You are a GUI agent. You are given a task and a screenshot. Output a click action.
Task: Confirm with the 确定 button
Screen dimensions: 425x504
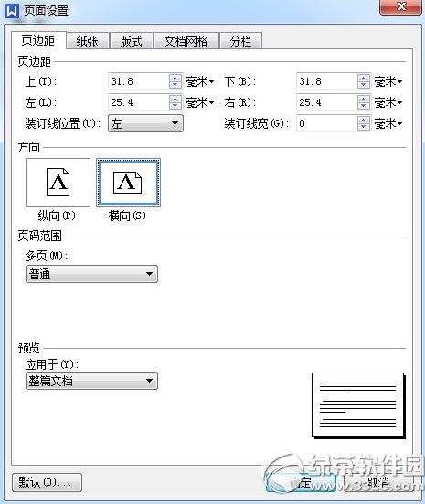pos(301,482)
